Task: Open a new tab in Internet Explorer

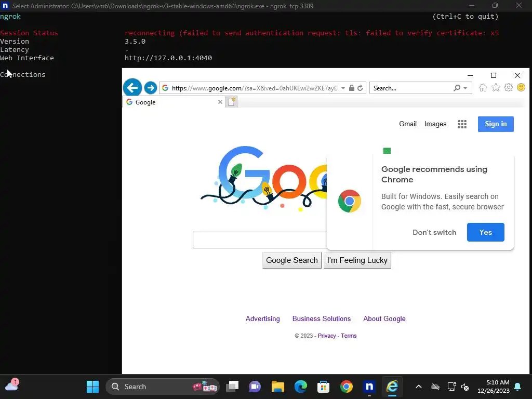Action: pyautogui.click(x=231, y=102)
